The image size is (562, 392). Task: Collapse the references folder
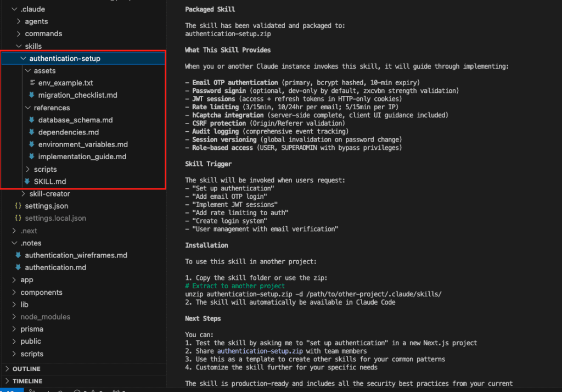tap(27, 108)
